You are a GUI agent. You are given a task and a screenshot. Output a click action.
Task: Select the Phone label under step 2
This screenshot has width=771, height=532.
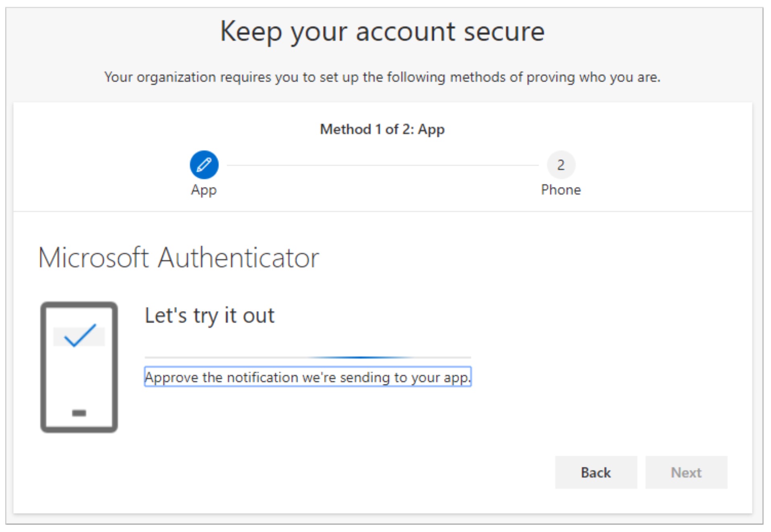pyautogui.click(x=561, y=190)
